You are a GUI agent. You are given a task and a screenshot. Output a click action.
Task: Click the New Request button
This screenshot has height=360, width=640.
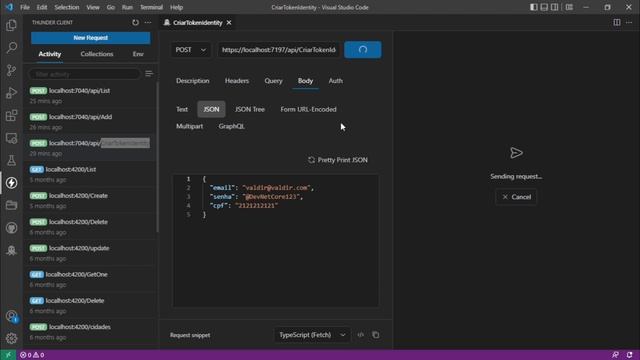click(x=91, y=38)
